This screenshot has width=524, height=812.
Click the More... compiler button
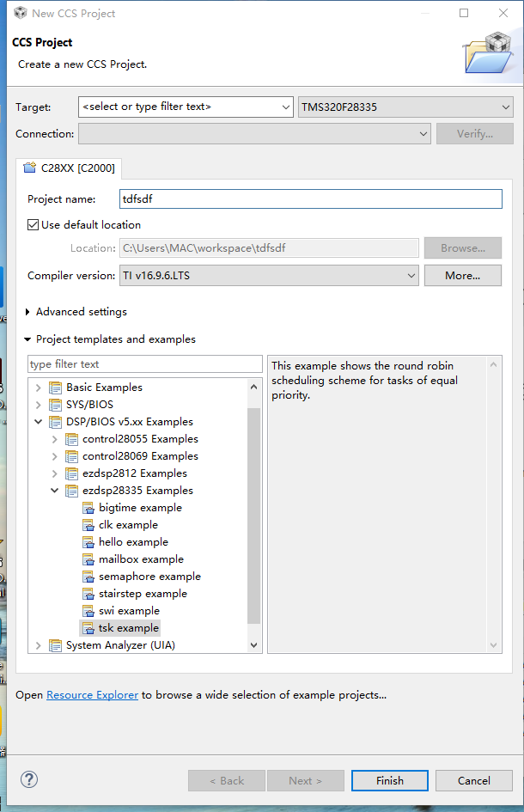462,276
